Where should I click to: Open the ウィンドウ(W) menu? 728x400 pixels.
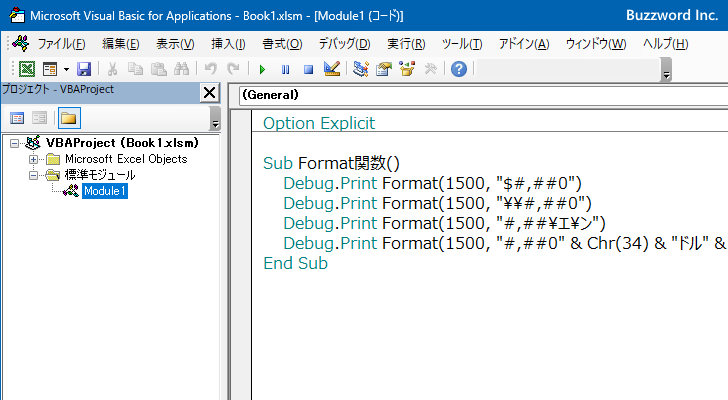(x=596, y=44)
